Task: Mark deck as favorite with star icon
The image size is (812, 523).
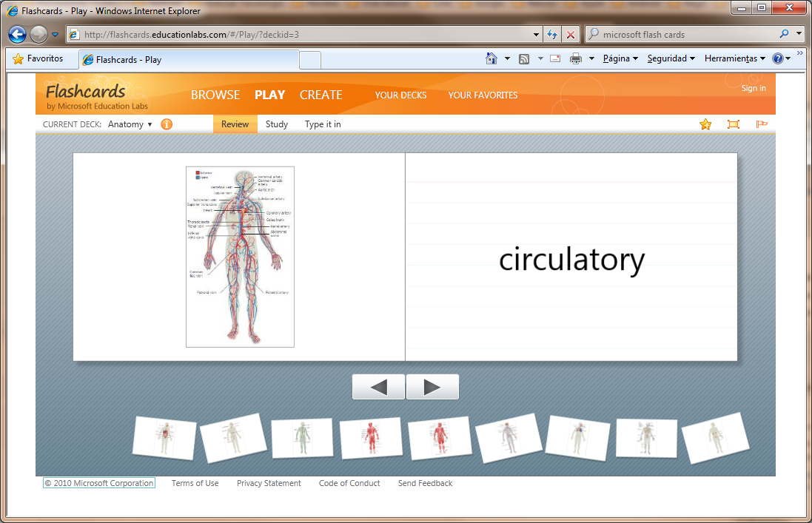Action: pyautogui.click(x=705, y=124)
